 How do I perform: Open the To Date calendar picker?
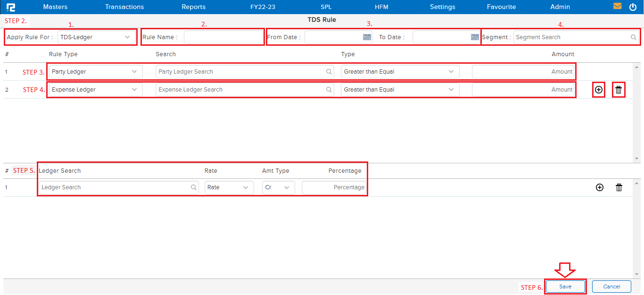click(x=474, y=36)
